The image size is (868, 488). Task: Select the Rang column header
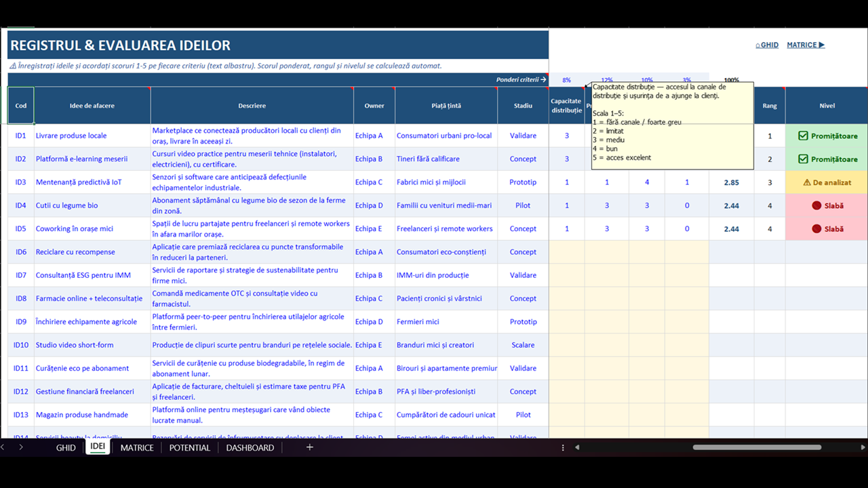pyautogui.click(x=770, y=106)
